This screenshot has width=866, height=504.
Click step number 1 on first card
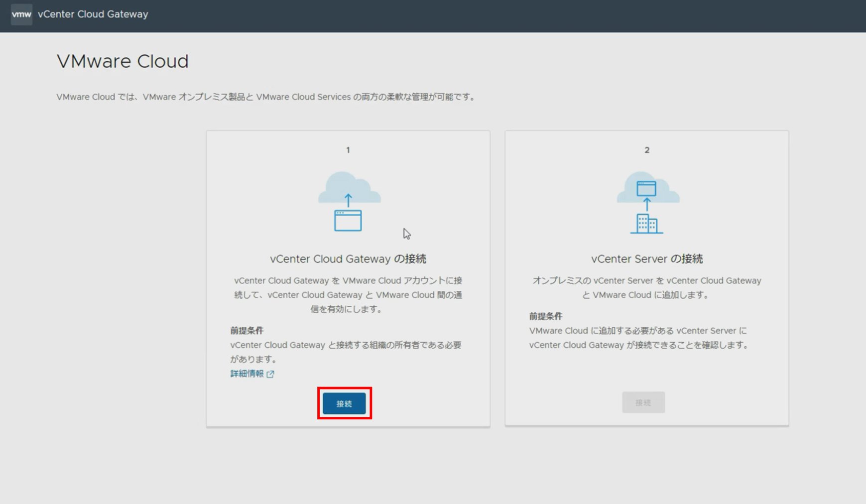click(348, 150)
